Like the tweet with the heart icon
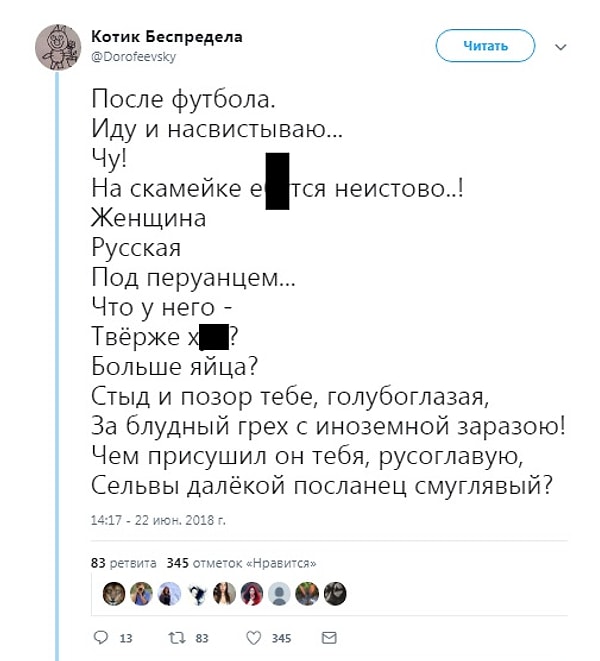 [x=254, y=637]
